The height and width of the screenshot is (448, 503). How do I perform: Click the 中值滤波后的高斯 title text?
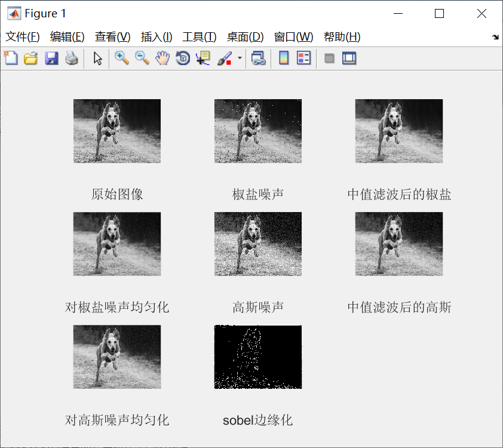tap(399, 307)
